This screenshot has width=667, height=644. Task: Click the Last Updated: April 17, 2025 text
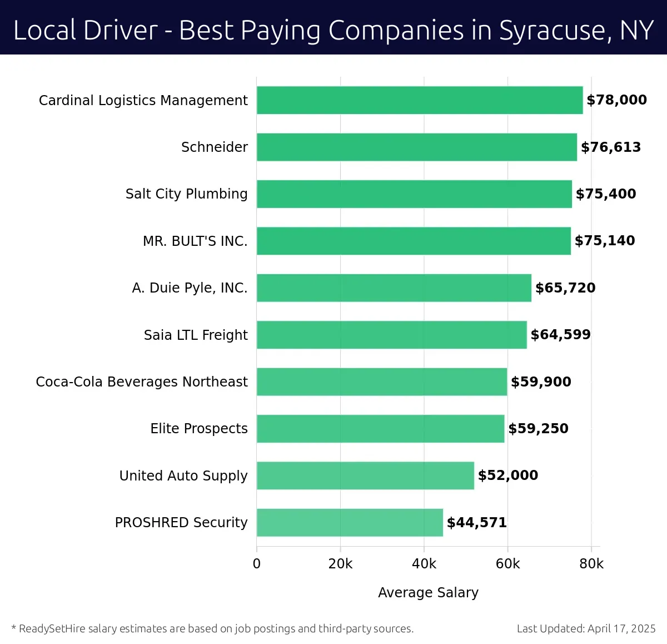coord(586,629)
